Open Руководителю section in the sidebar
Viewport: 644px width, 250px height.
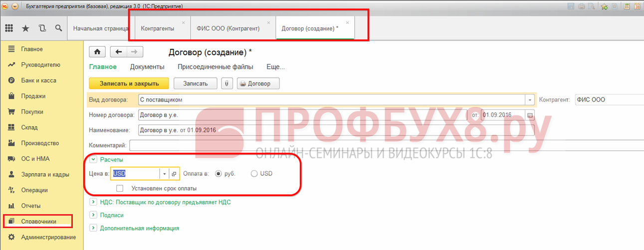click(41, 65)
